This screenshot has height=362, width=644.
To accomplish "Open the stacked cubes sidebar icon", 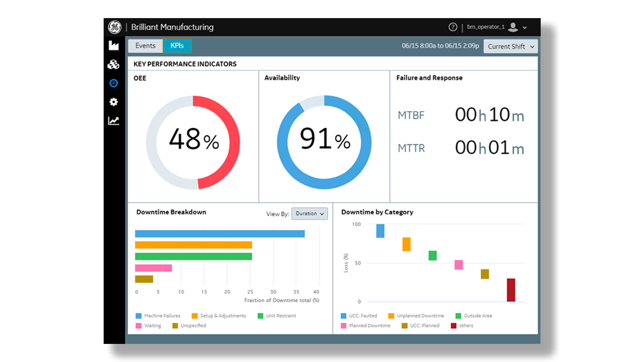I will click(113, 64).
